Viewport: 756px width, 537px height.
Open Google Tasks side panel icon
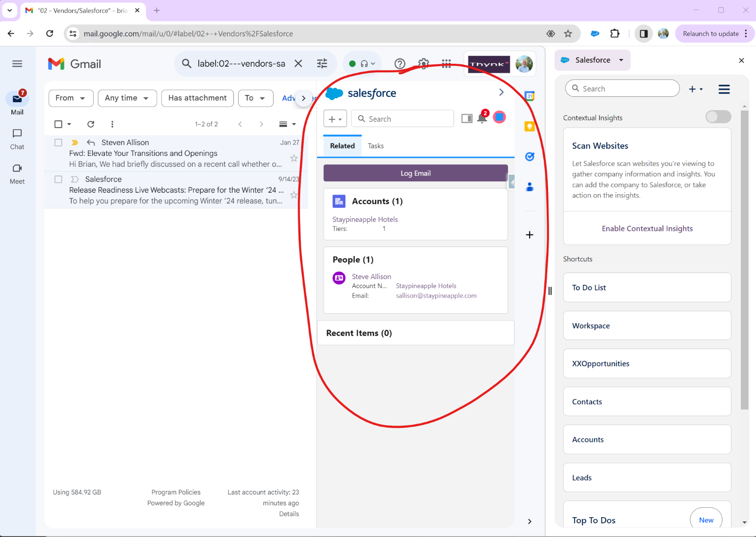tap(530, 157)
